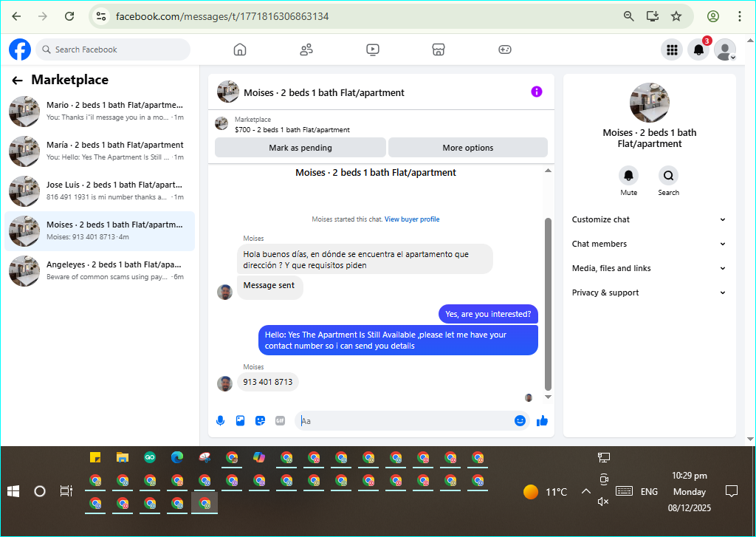The image size is (756, 537).
Task: Open the notifications bell with badge 3
Action: tap(698, 49)
